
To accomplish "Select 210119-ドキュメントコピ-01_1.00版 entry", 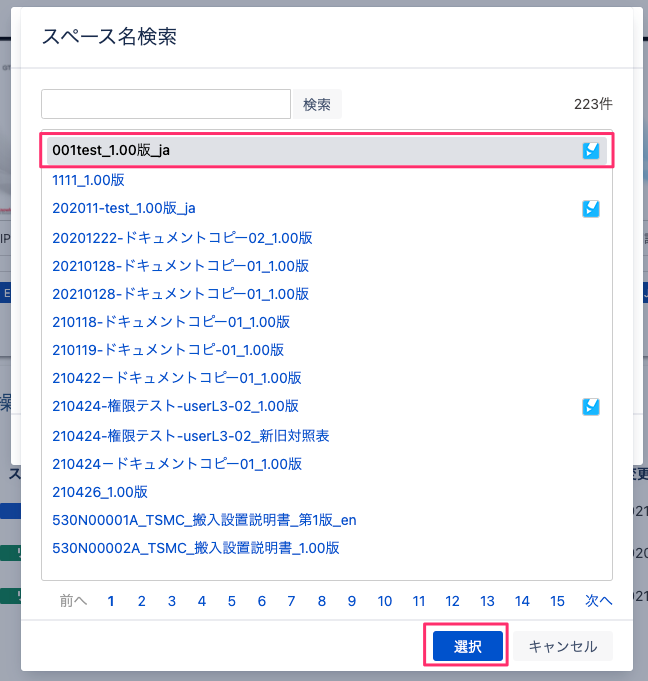I will [168, 350].
